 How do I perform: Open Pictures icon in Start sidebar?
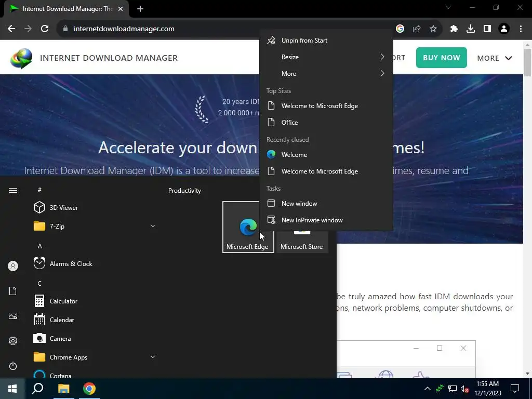click(13, 316)
